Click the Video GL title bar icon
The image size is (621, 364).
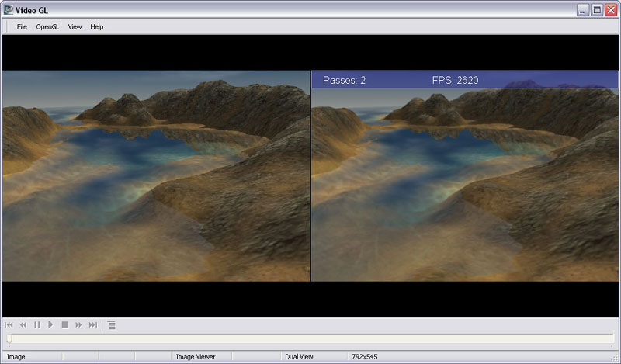[9, 9]
